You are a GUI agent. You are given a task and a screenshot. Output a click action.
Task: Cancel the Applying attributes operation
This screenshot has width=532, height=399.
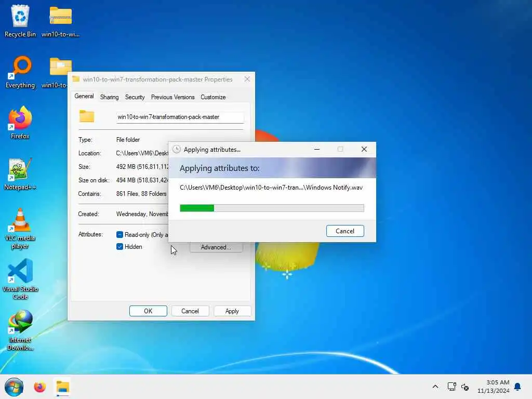click(x=345, y=231)
